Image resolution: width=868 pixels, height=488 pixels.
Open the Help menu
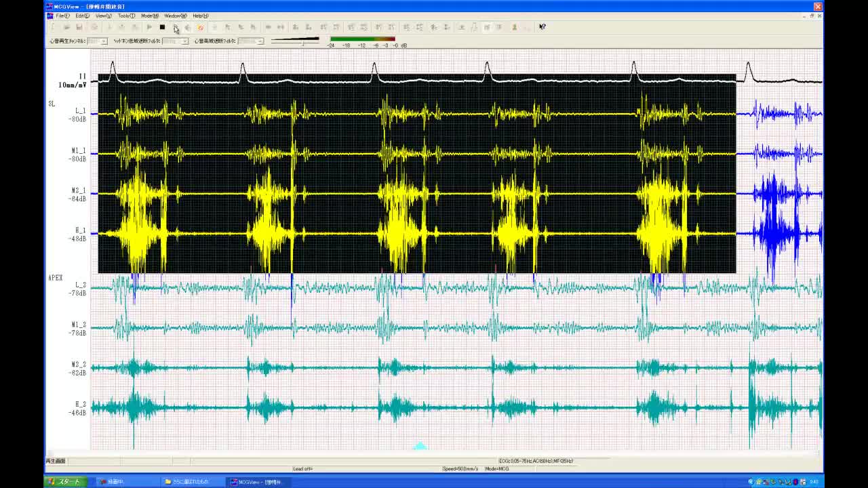point(201,16)
